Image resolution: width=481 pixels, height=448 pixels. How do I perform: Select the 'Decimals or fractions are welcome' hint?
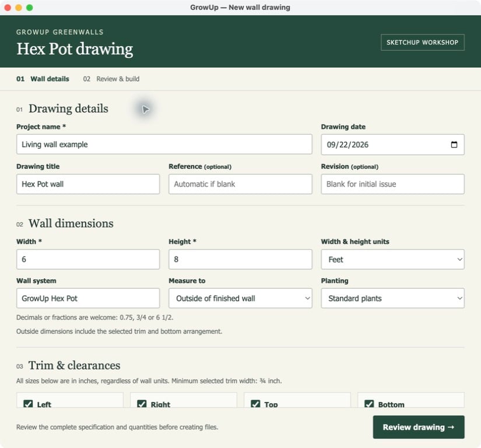95,317
